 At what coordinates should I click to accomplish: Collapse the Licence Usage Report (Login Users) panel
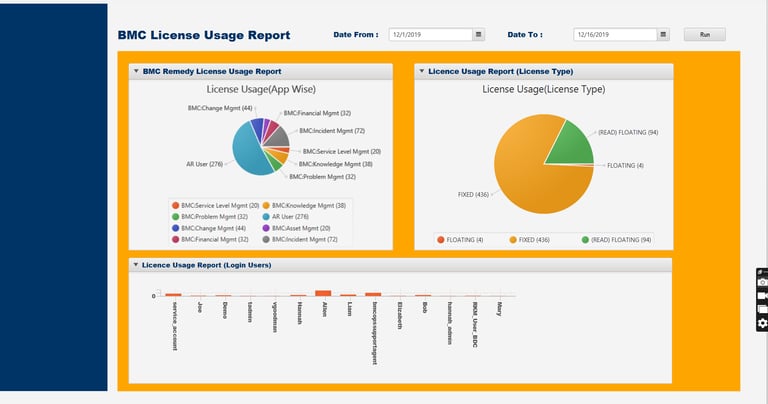(x=136, y=265)
